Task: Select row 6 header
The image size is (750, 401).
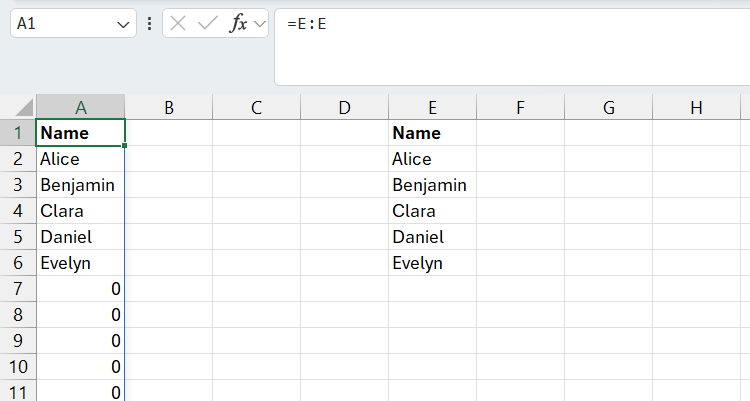Action: pyautogui.click(x=18, y=263)
